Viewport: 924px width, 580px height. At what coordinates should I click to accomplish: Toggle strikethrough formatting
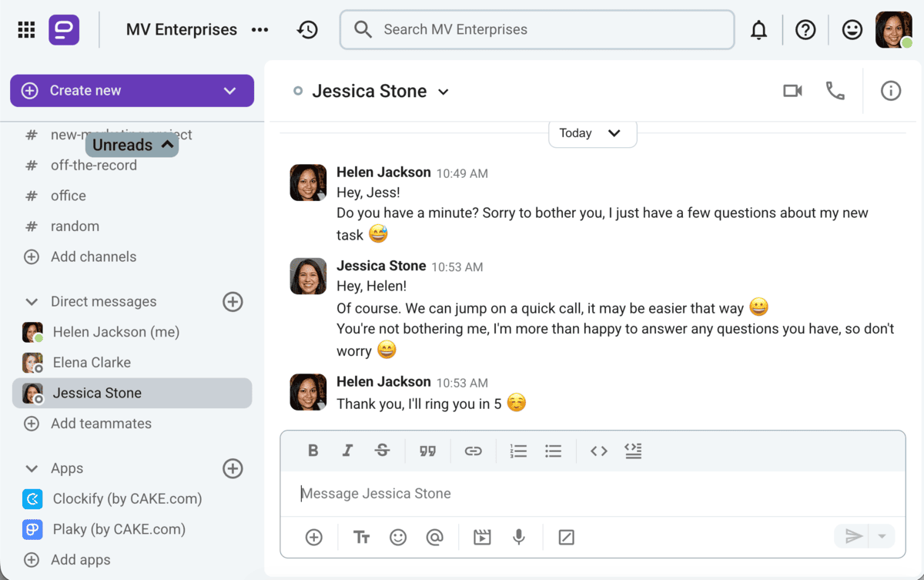[x=382, y=451]
